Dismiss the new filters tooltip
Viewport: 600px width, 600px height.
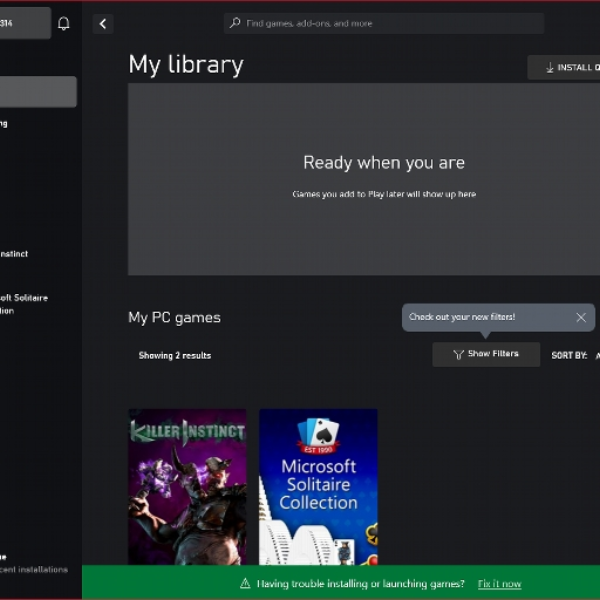[x=581, y=317]
